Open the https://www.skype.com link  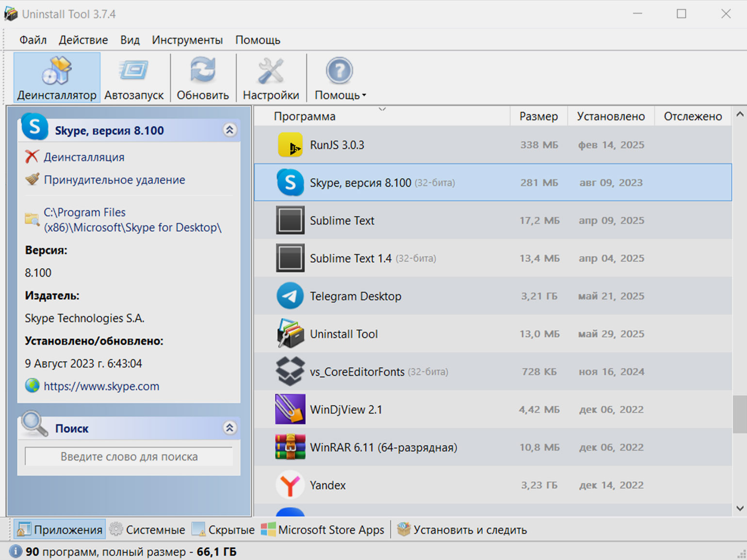tap(101, 386)
